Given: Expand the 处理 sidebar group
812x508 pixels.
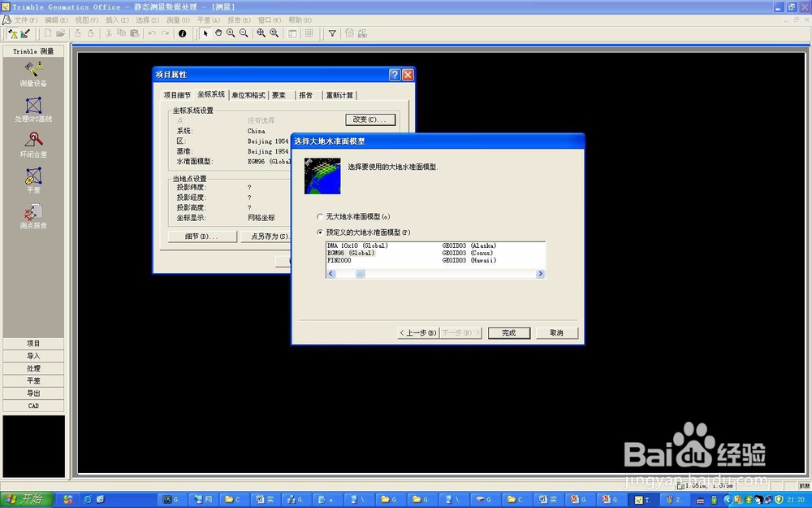Looking at the screenshot, I should point(33,368).
